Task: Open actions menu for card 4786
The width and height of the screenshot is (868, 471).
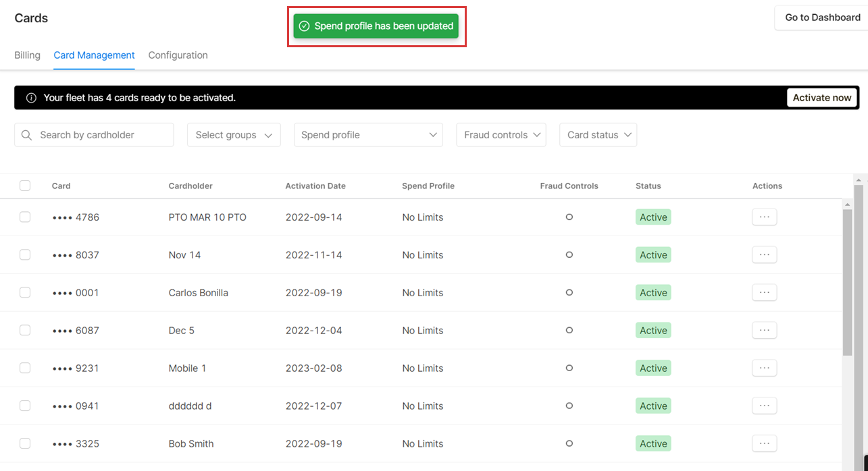Action: point(764,217)
